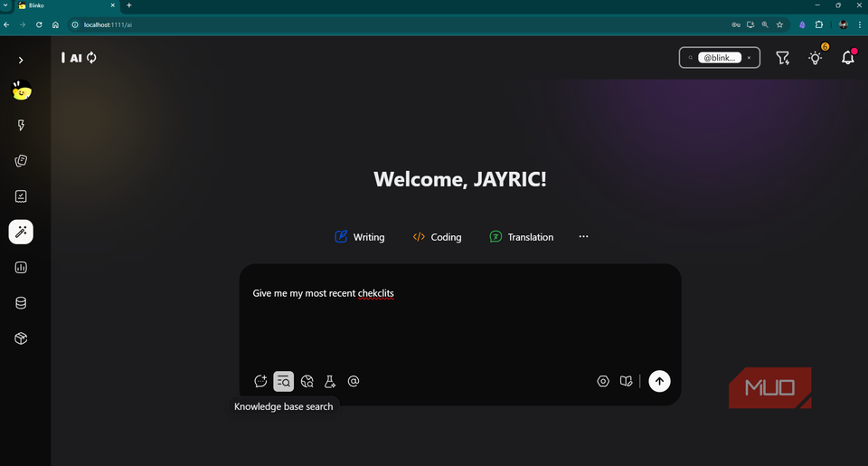Open the filter options icon in header
The width and height of the screenshot is (868, 466).
(783, 58)
